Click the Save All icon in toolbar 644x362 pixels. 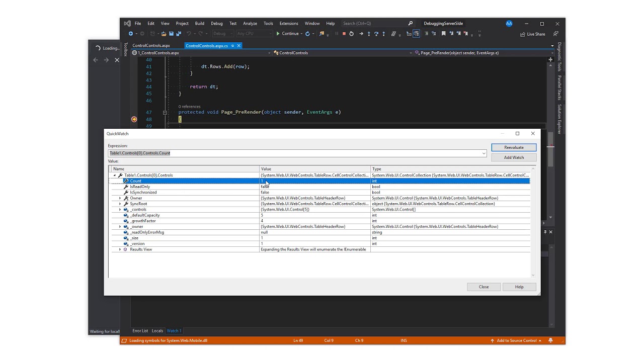coord(179,34)
